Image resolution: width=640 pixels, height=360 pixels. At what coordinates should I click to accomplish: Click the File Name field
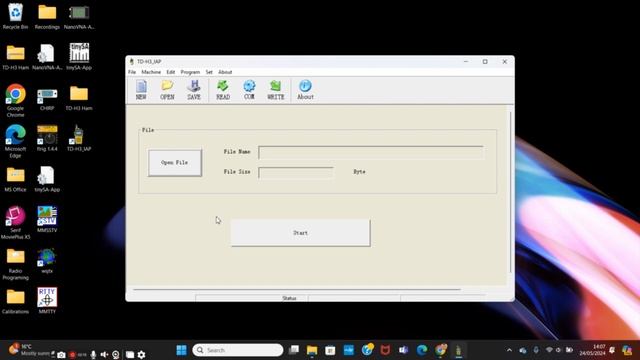coord(371,152)
